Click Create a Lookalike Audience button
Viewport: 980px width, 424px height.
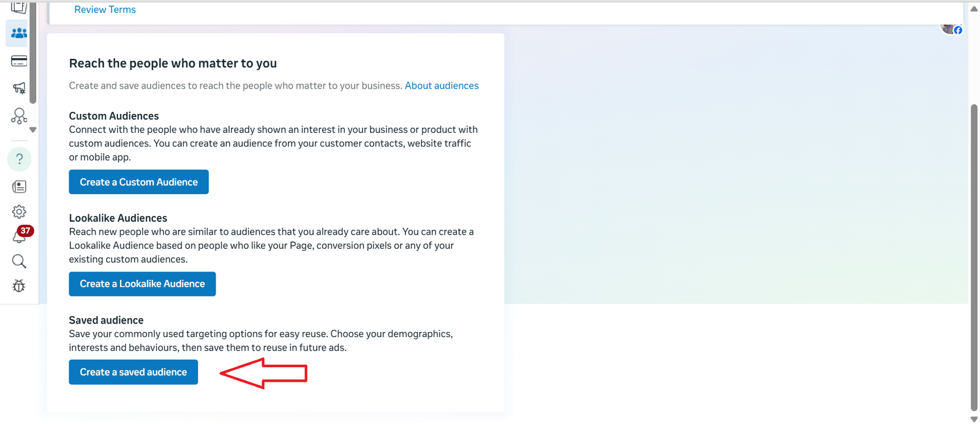142,284
